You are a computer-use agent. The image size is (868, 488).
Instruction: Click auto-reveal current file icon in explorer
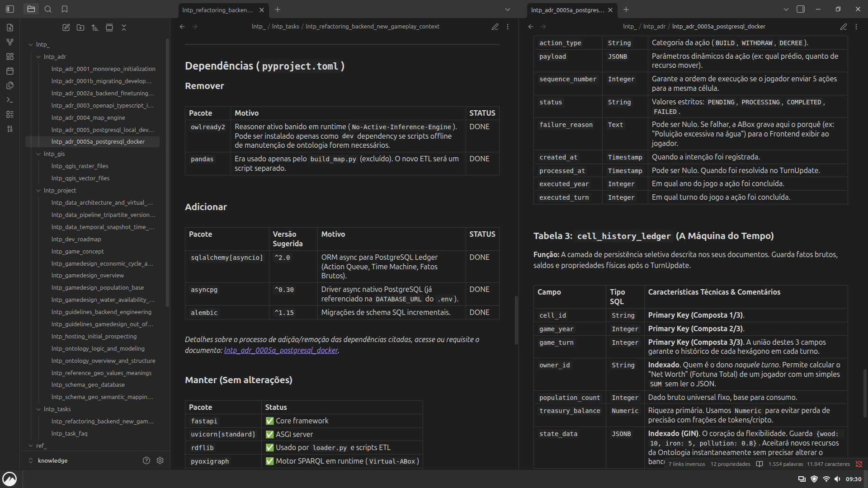click(x=109, y=28)
